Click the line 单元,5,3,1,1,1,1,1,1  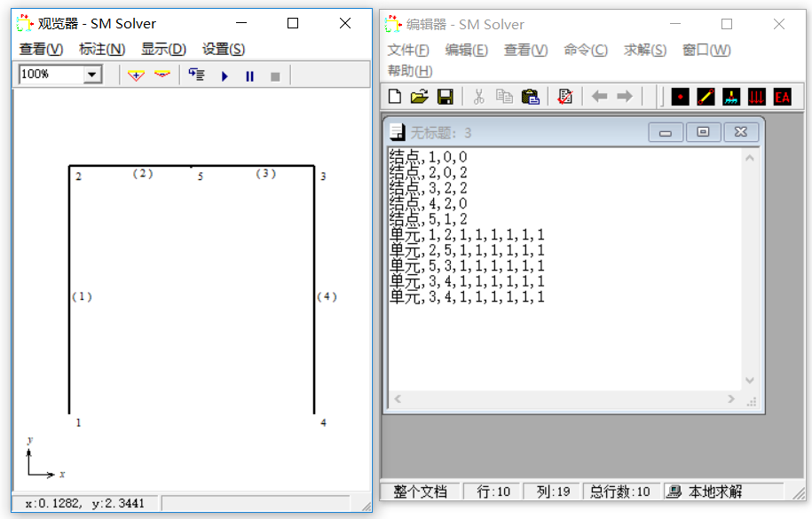pyautogui.click(x=467, y=266)
